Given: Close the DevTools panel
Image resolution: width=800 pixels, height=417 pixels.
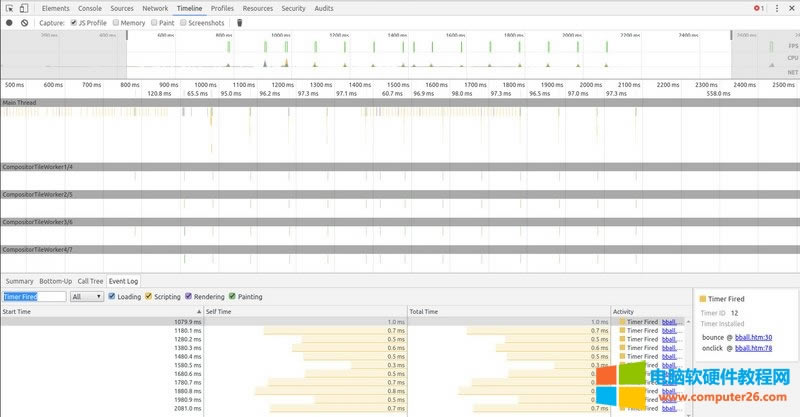Looking at the screenshot, I should pos(791,8).
